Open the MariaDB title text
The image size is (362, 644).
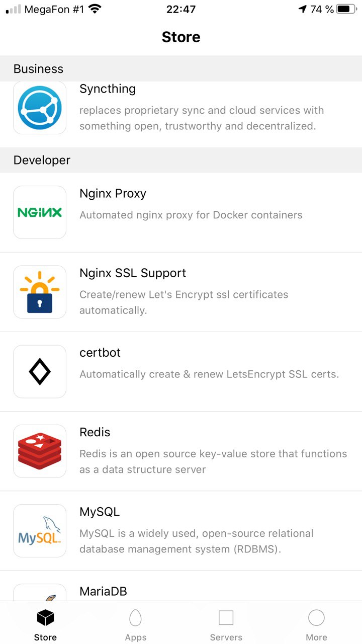coord(103,591)
